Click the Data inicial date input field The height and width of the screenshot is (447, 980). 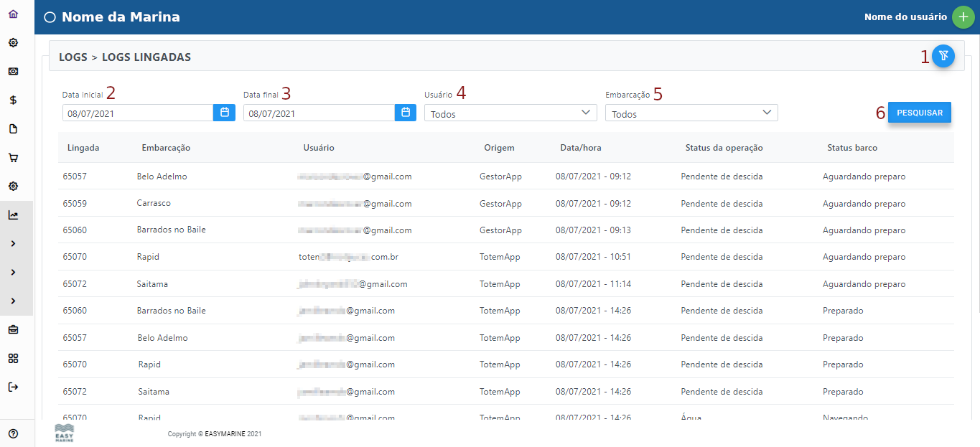tap(137, 113)
